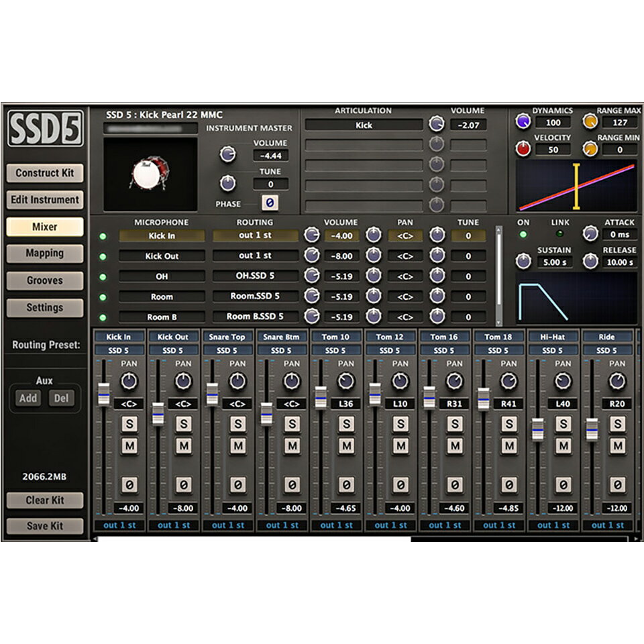This screenshot has width=644, height=644.
Task: Click the mixer horizontal scrollbar
Action: [x=254, y=539]
